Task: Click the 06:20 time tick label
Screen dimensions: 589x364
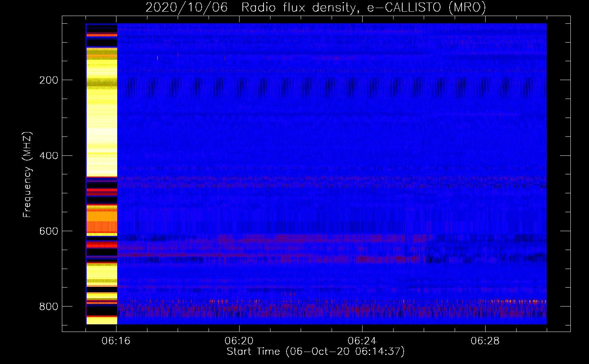Action: pos(239,341)
